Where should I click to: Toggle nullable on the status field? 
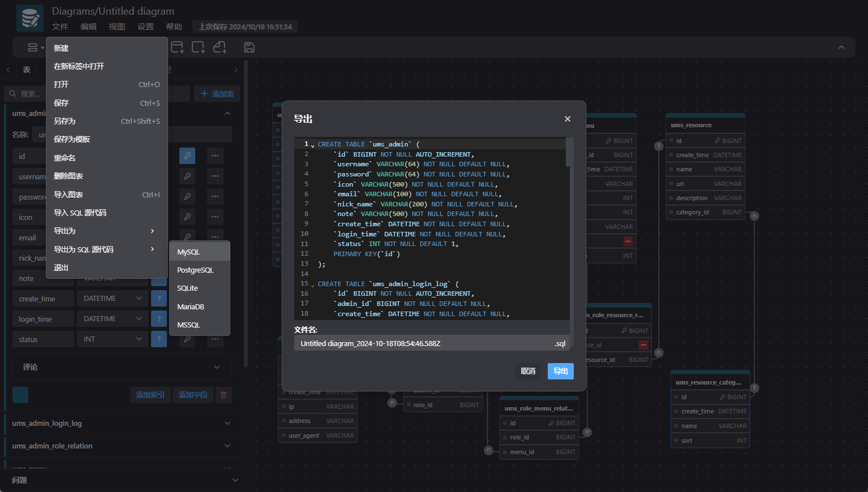pos(159,339)
